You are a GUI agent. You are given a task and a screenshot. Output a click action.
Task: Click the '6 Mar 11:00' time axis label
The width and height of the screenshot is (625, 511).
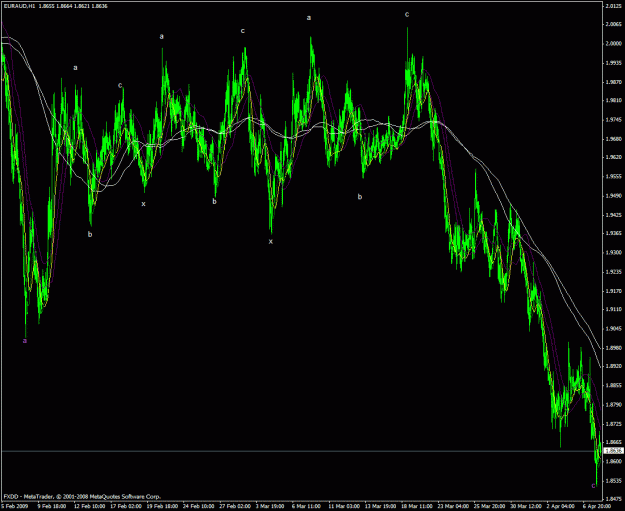click(x=306, y=506)
